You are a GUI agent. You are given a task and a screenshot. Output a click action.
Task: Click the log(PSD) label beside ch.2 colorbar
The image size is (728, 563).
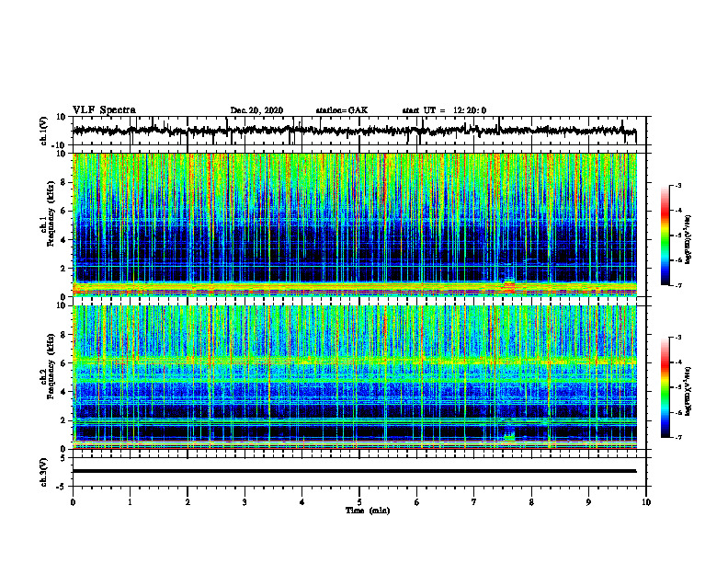688,391
